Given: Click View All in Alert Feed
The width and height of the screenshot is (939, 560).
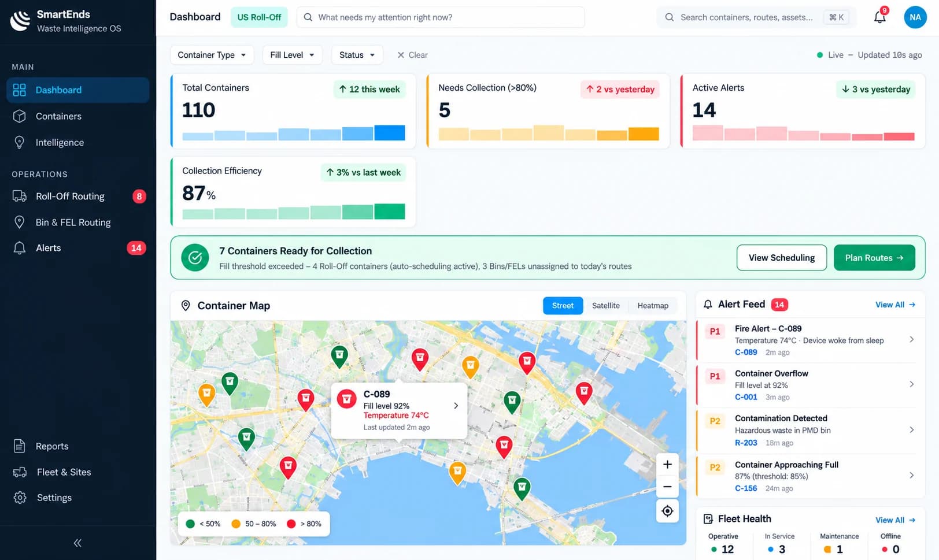Looking at the screenshot, I should point(895,305).
